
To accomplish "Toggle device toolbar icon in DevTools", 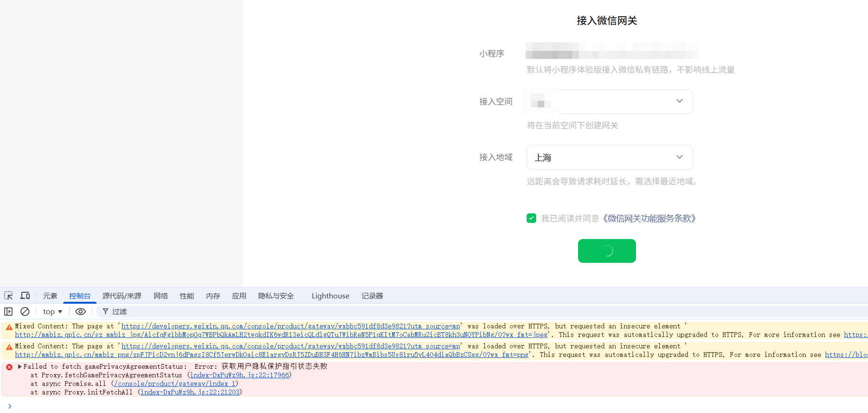I will tap(25, 296).
